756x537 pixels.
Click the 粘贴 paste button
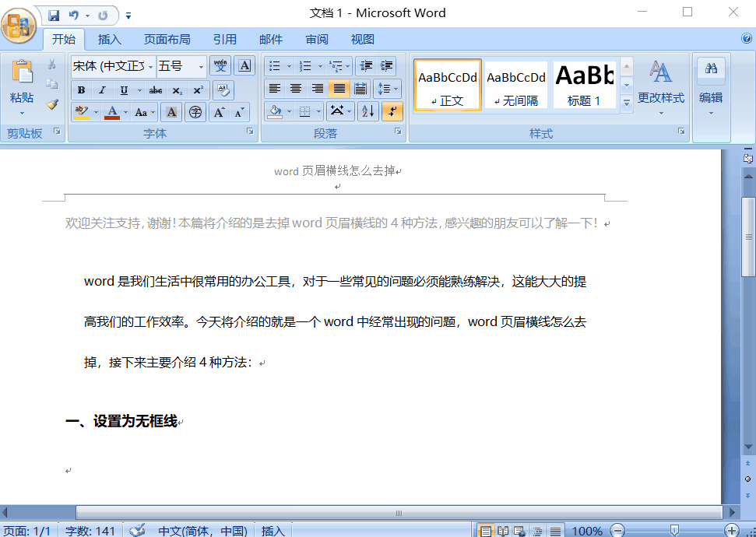point(22,86)
